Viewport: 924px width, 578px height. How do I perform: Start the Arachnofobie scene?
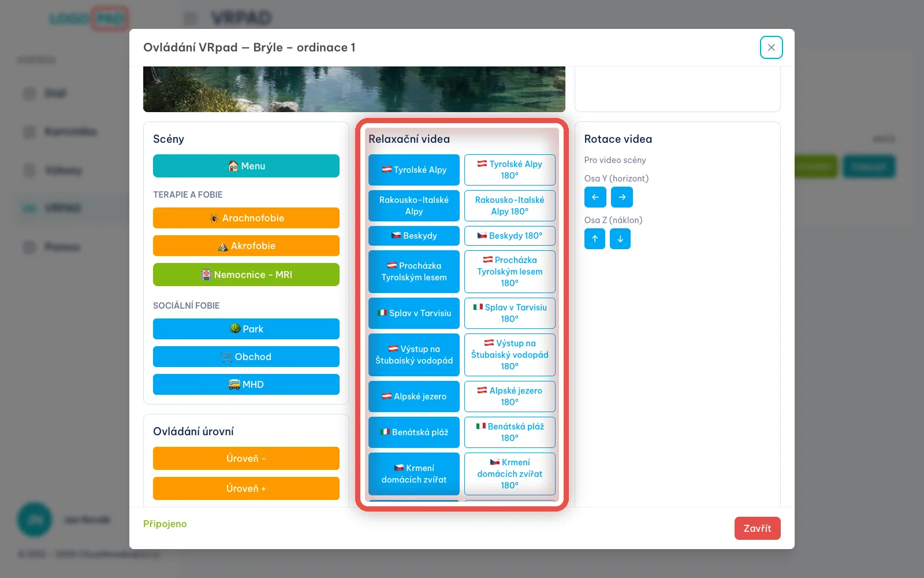point(246,218)
